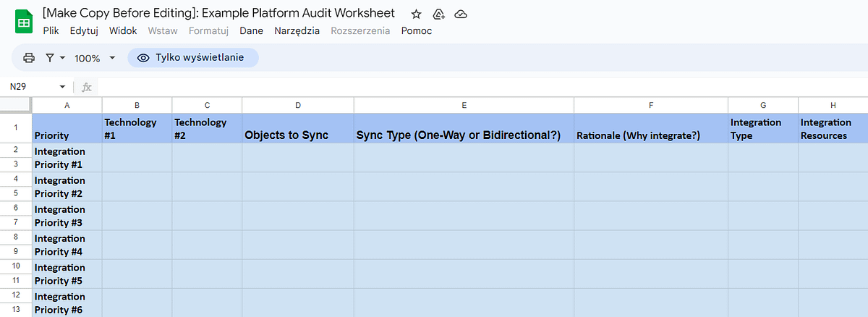Select row 11 header
This screenshot has height=317, width=868.
coord(16,281)
